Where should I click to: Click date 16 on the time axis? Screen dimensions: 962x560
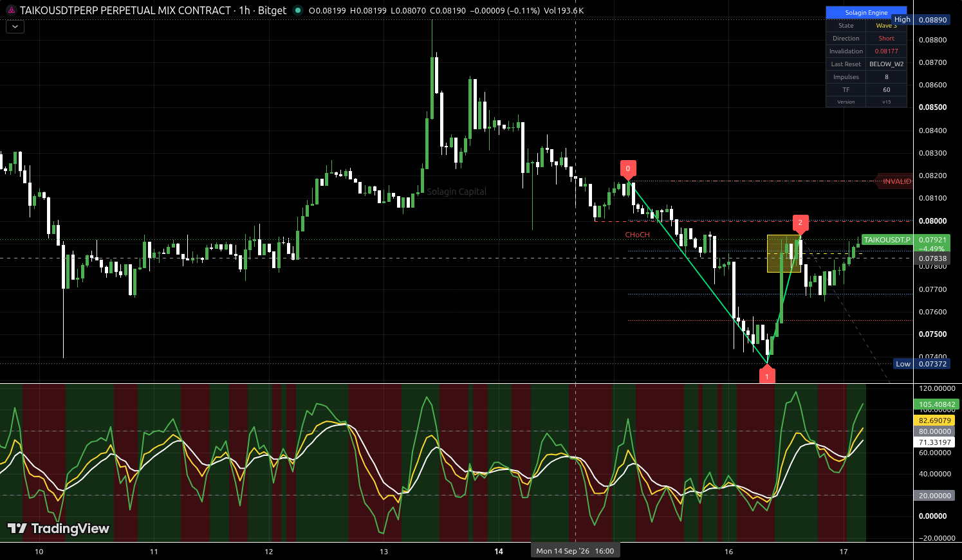pos(728,552)
